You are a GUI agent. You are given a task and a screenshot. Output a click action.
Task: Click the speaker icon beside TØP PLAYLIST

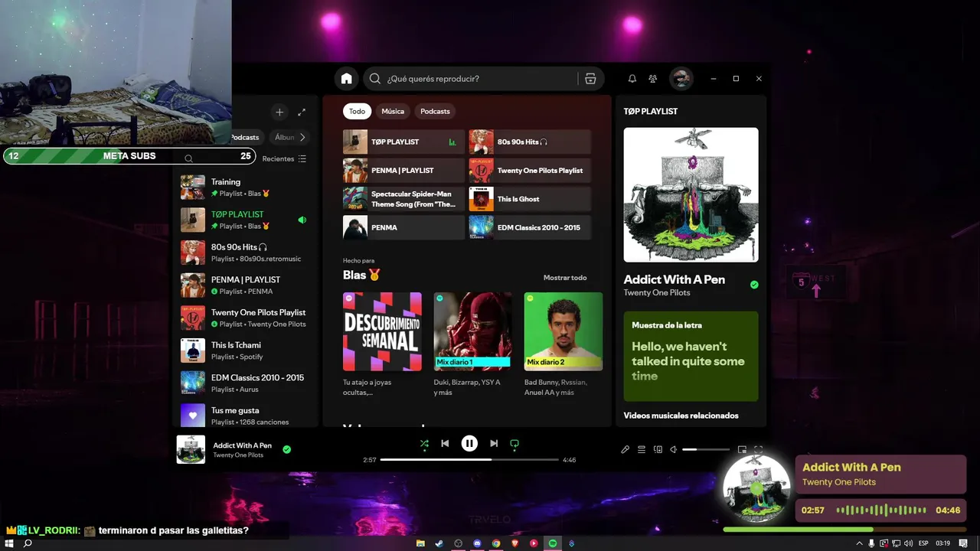coord(302,220)
